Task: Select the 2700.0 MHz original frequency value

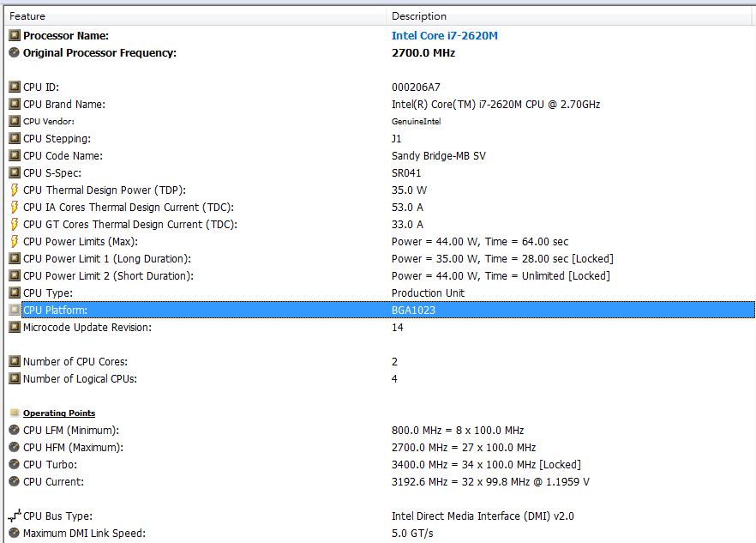Action: [423, 52]
